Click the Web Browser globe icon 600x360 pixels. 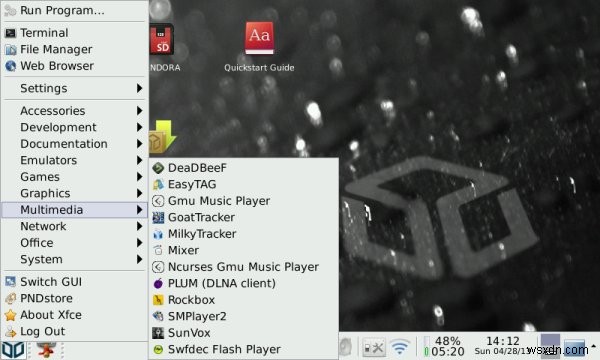(x=10, y=66)
